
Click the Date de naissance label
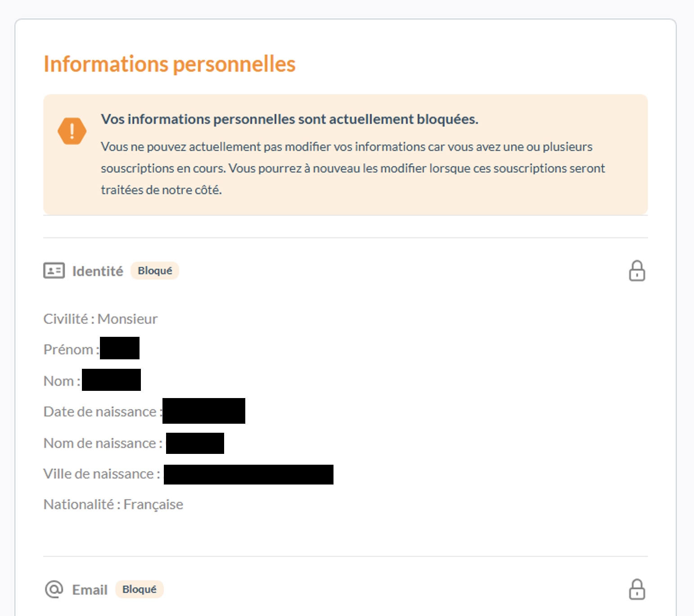click(100, 412)
